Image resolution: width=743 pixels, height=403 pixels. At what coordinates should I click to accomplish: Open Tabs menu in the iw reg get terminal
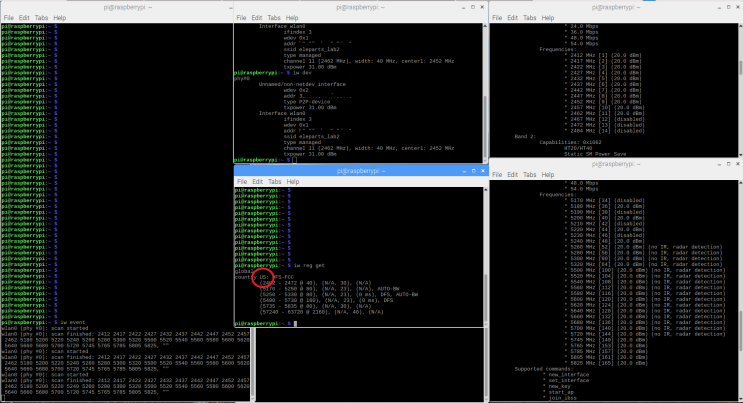(275, 182)
